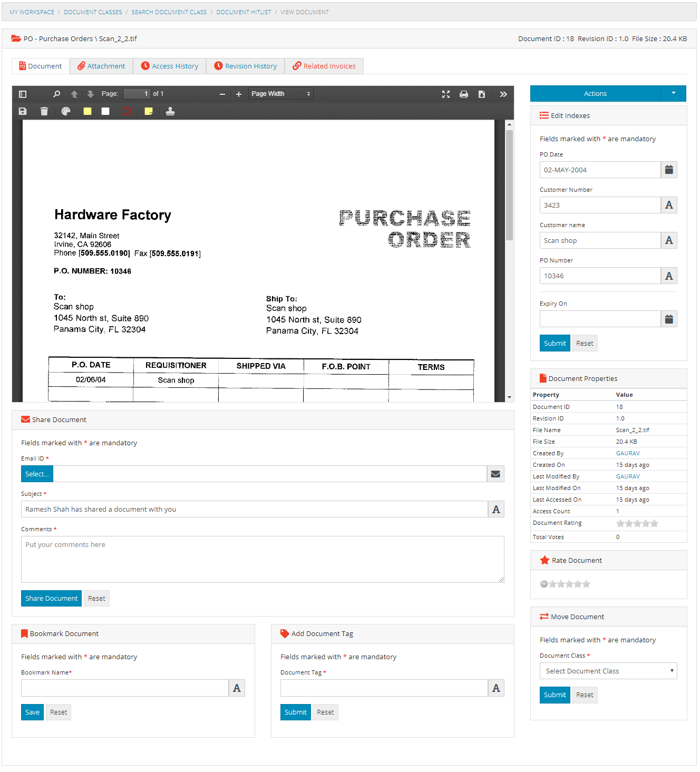
Task: Select the stamp annotation tool
Action: pyautogui.click(x=170, y=111)
